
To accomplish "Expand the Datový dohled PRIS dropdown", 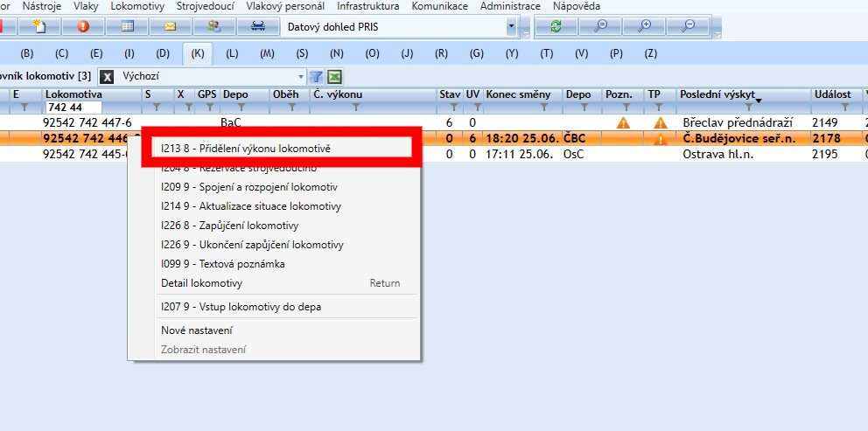I will coord(511,27).
